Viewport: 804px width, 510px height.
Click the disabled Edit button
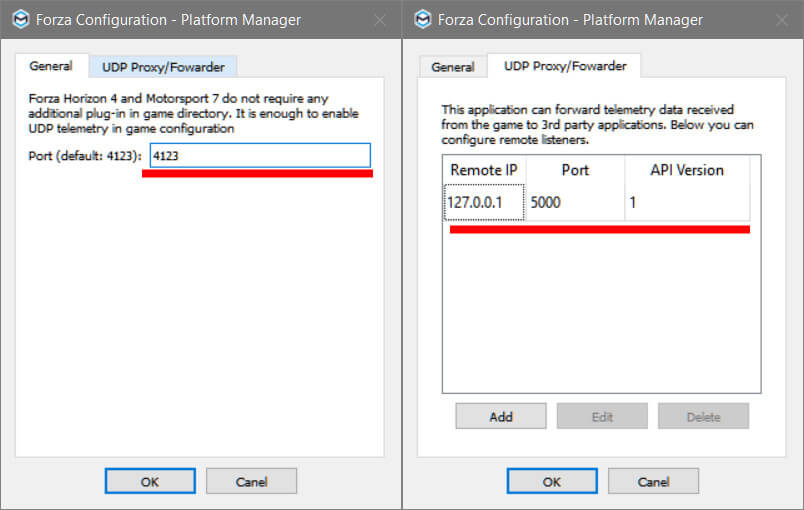pyautogui.click(x=602, y=416)
